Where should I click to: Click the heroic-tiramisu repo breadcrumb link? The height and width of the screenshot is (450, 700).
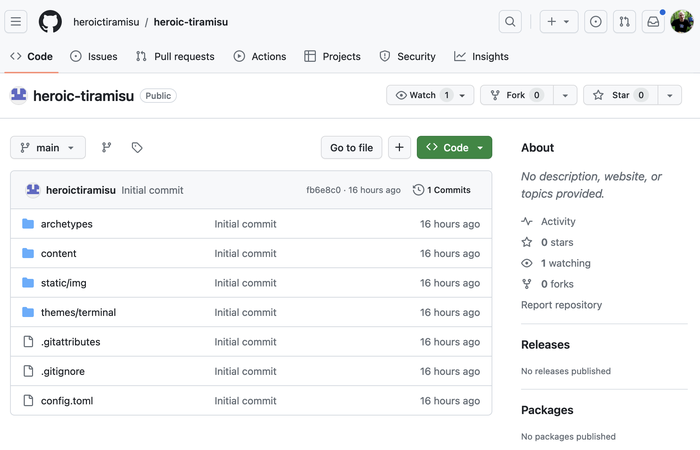(x=191, y=22)
